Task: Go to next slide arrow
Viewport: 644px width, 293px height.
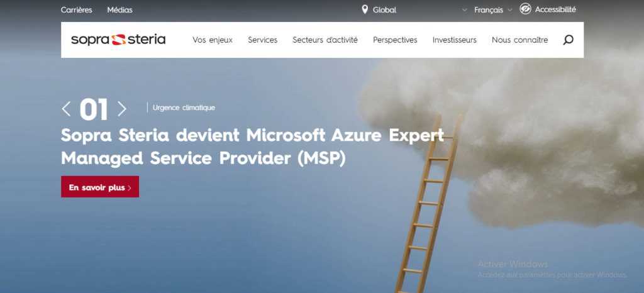Action: pos(122,109)
